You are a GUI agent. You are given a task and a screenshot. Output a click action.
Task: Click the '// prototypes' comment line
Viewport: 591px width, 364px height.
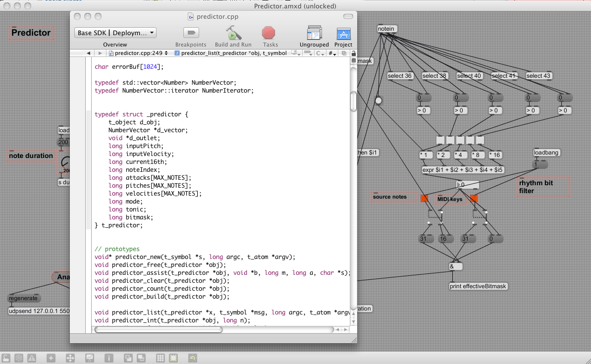click(117, 249)
